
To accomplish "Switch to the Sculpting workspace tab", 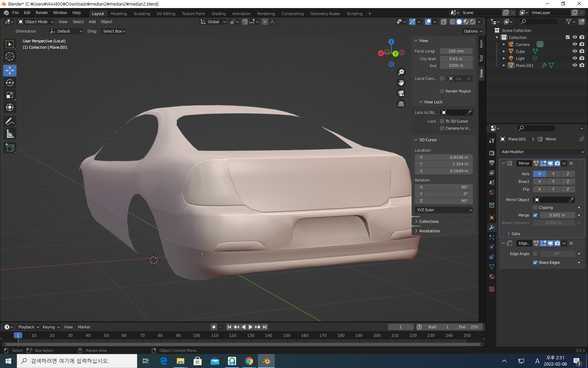I will pos(142,14).
